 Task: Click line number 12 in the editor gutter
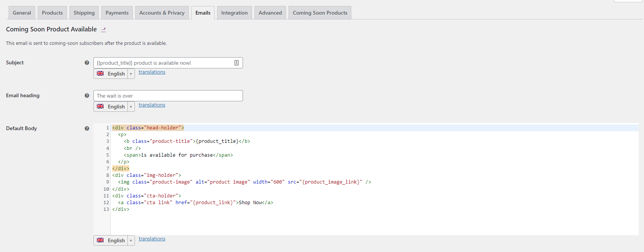click(106, 203)
